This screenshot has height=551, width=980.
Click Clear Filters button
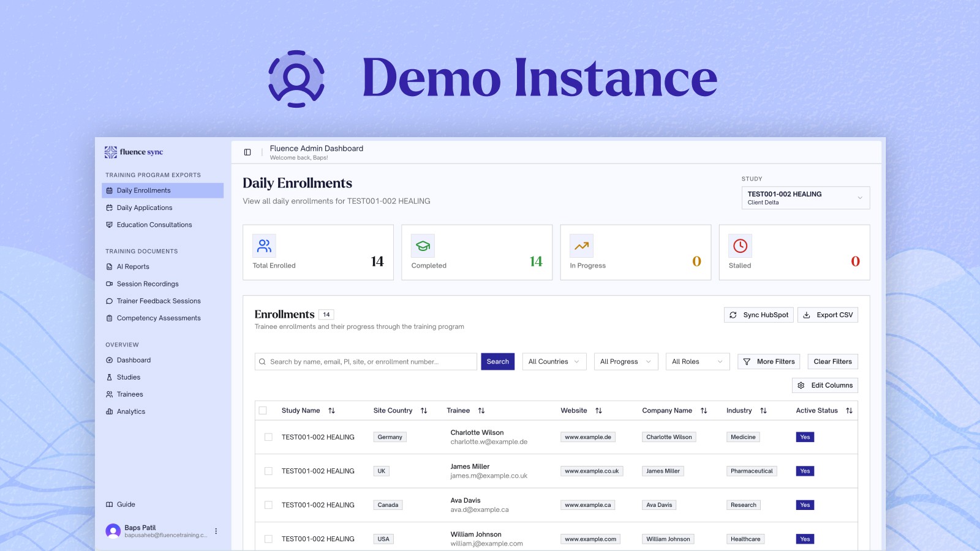pos(833,362)
